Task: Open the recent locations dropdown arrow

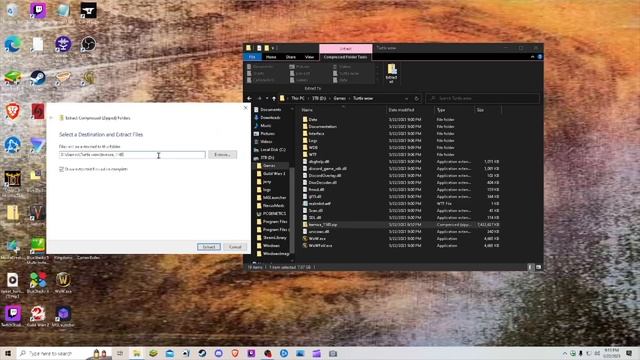Action: [x=267, y=98]
